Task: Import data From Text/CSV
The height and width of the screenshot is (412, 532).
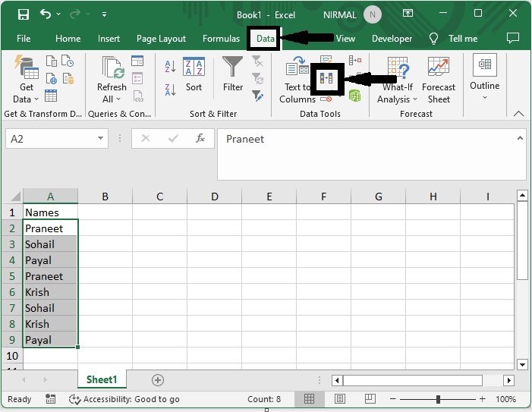Action: point(52,61)
